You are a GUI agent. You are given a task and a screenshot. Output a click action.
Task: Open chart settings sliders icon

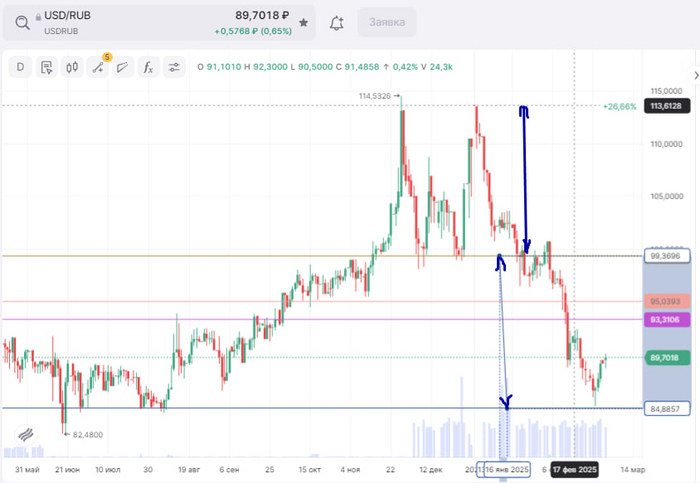(174, 67)
